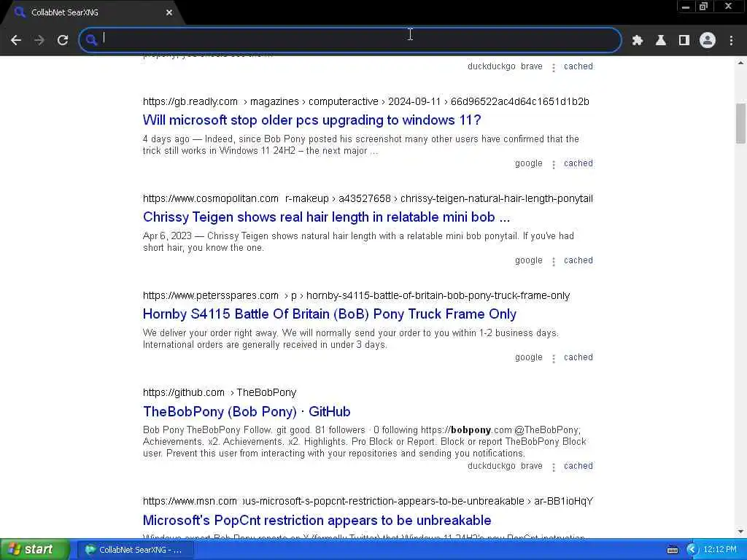Select the CollabNet SearXNG tab
The width and height of the screenshot is (747, 560).
pos(90,12)
